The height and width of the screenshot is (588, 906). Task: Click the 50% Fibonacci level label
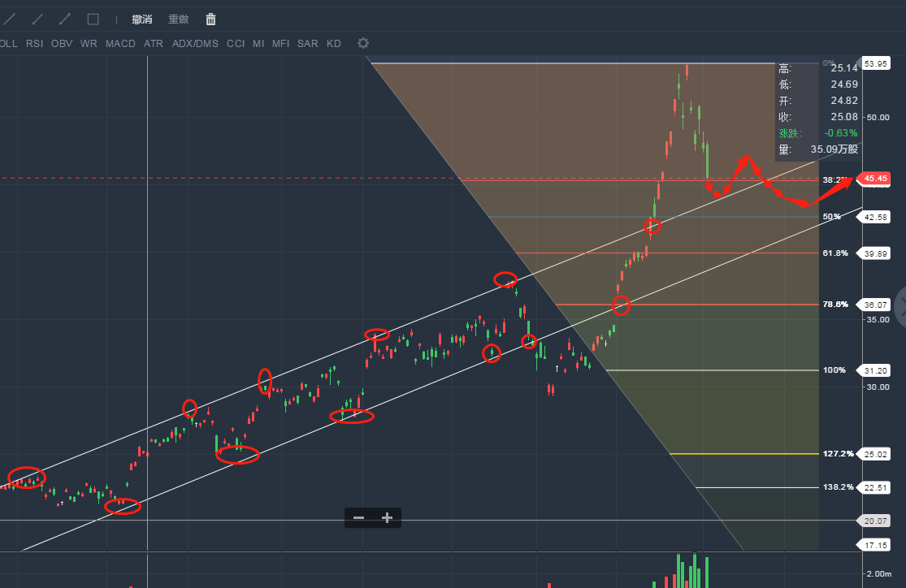831,217
